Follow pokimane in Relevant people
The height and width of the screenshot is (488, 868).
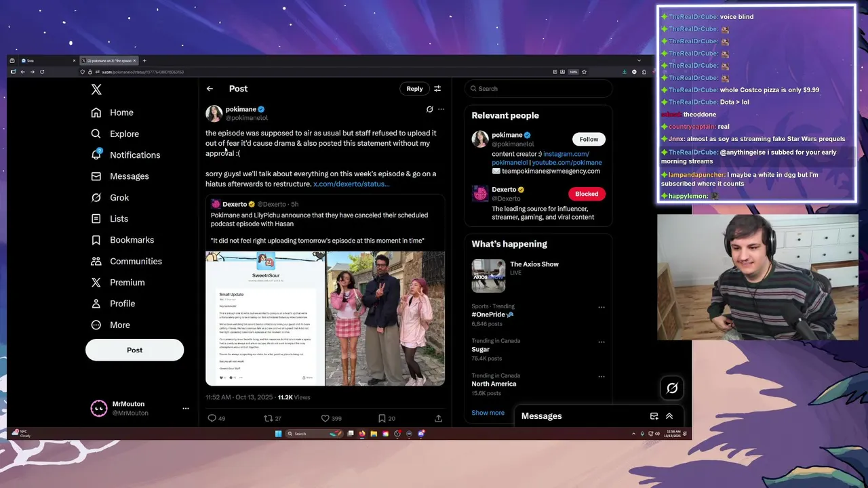(589, 139)
